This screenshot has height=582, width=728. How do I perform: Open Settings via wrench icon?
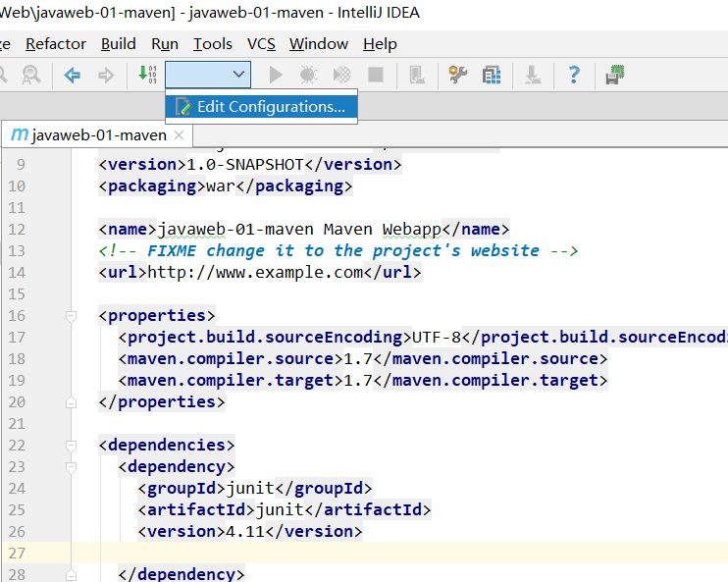click(458, 75)
